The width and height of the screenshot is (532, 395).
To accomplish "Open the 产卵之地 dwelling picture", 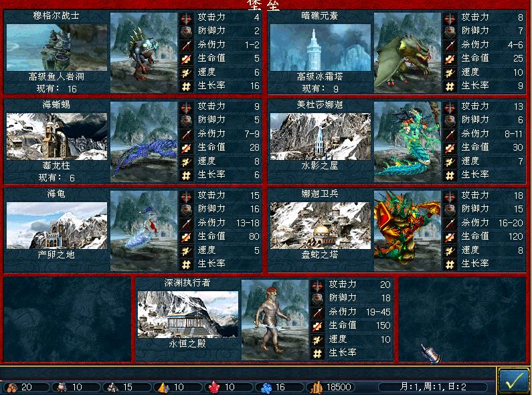I will (x=57, y=226).
